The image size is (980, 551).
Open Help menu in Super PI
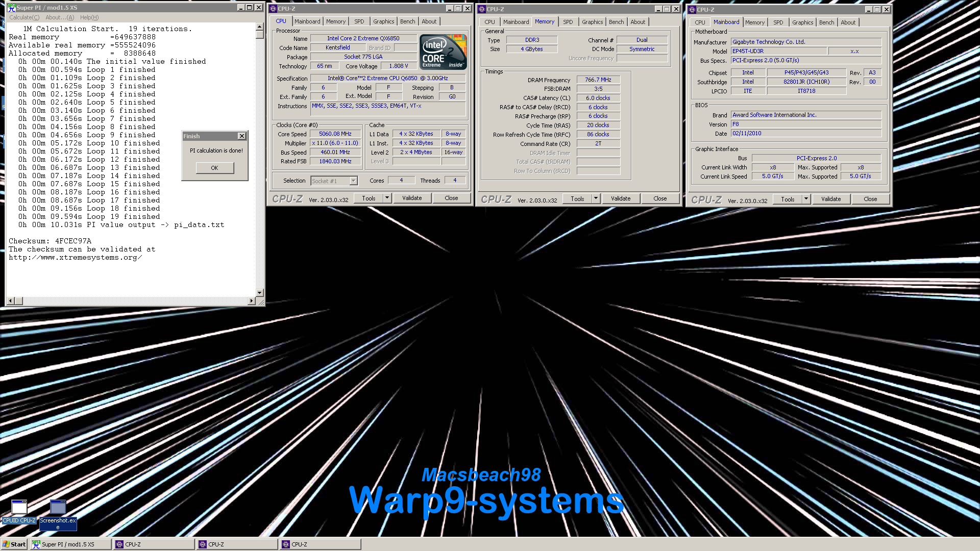(89, 17)
